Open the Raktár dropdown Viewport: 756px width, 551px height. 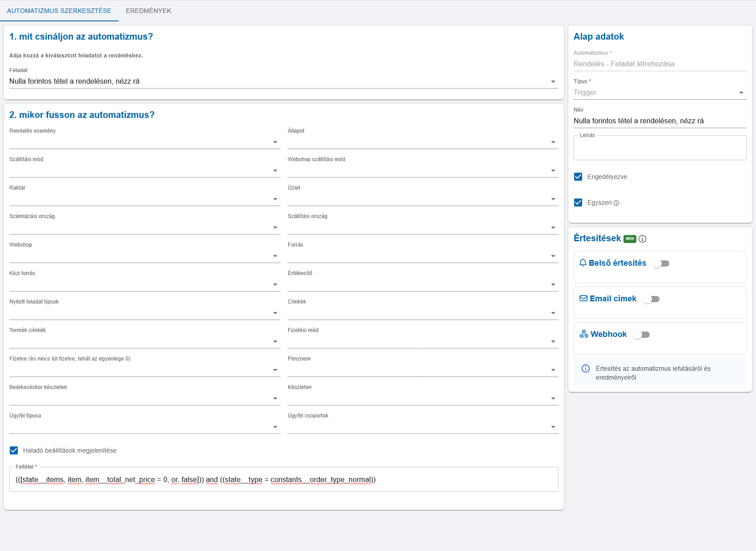[145, 199]
